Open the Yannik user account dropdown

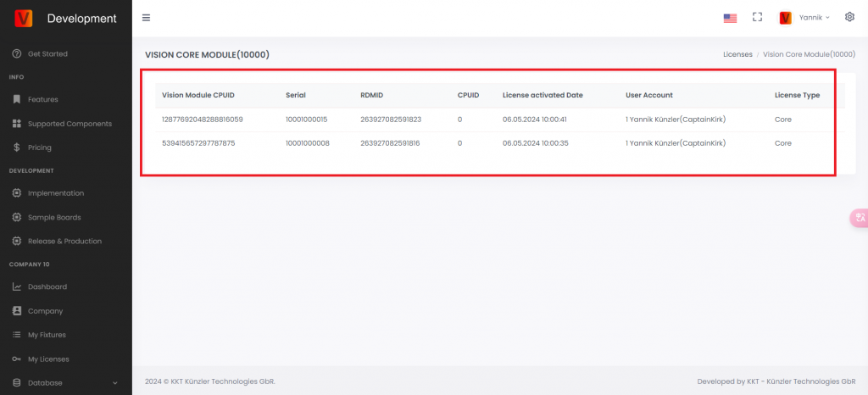tap(804, 18)
